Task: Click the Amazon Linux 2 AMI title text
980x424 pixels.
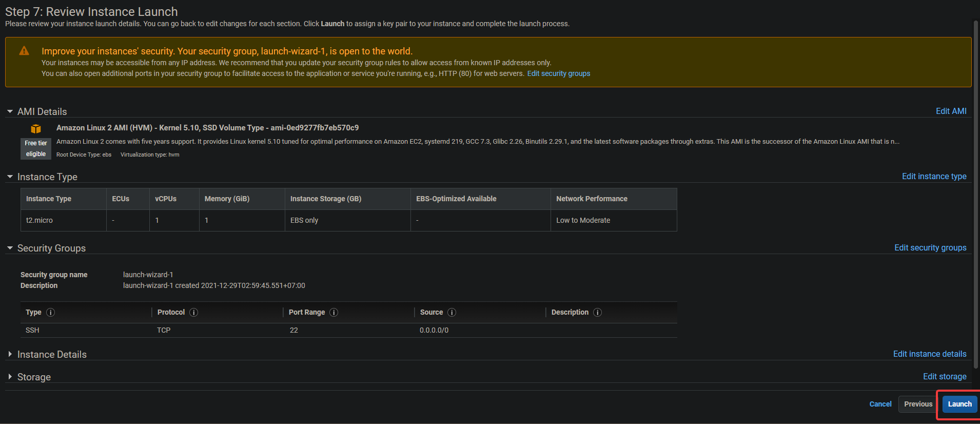Action: pos(207,127)
